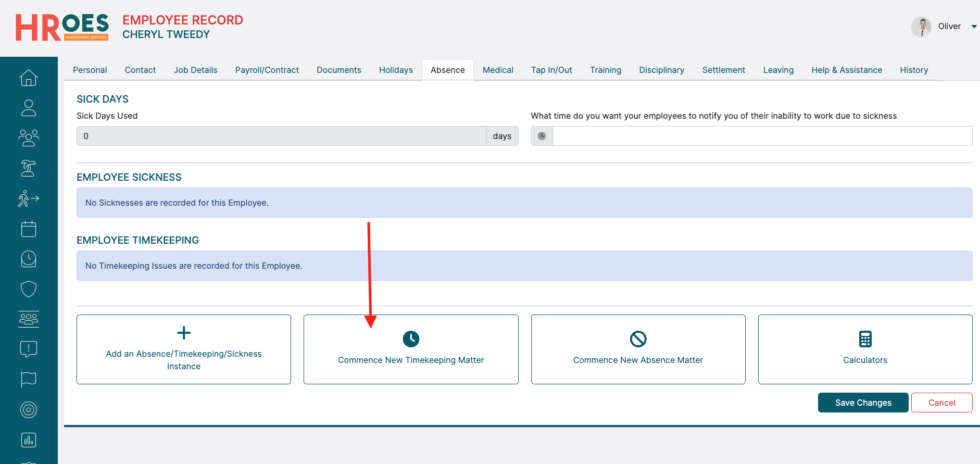Click the clock time picker icon
Screen dimensions: 980x464
coord(542,136)
